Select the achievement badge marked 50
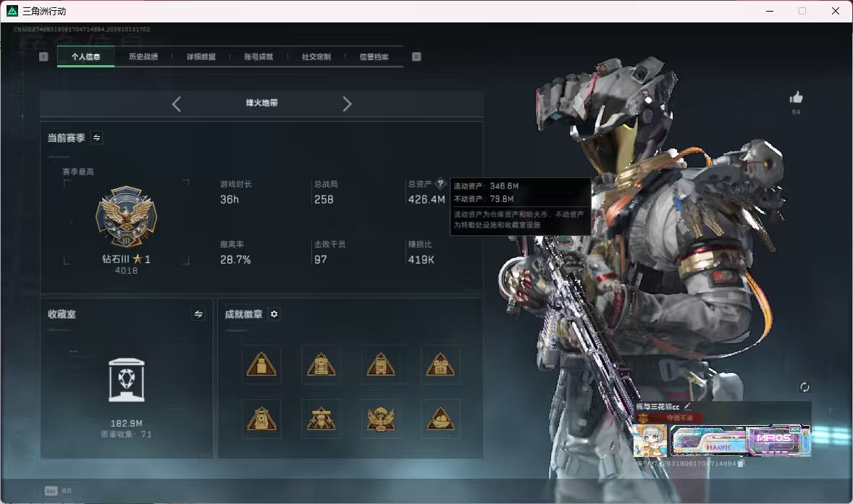Screen dimensions: 853x504 click(x=380, y=365)
